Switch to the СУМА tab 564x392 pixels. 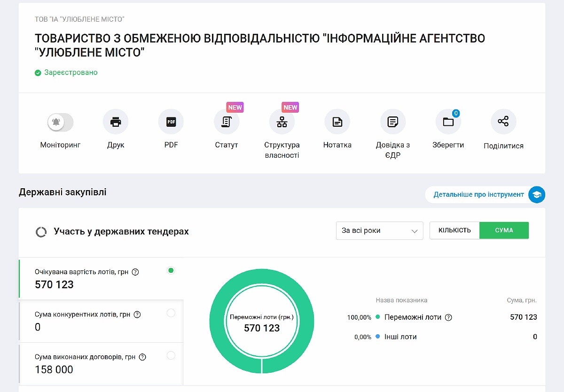(x=504, y=230)
